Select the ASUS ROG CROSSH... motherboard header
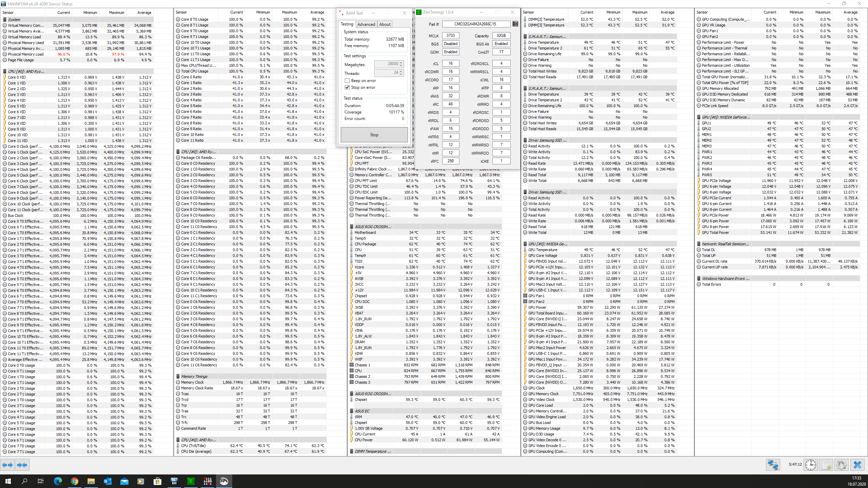The width and height of the screenshot is (868, 488). [426, 227]
